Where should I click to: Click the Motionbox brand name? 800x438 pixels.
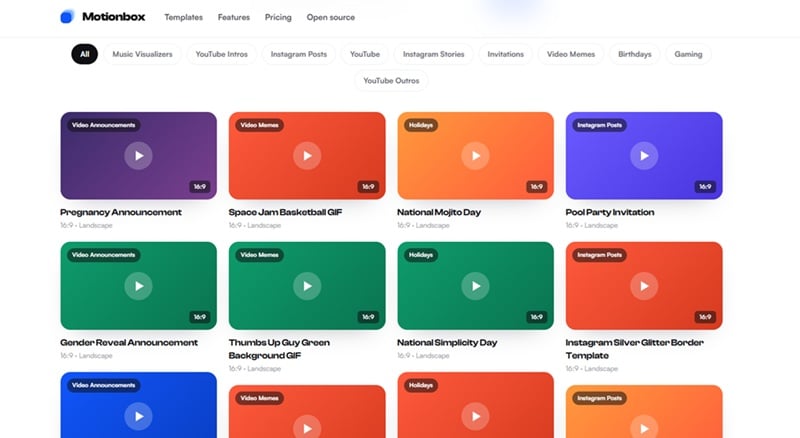(113, 17)
